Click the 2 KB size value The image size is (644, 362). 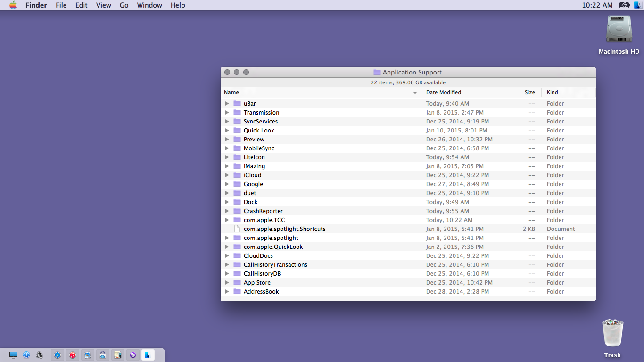(x=529, y=229)
